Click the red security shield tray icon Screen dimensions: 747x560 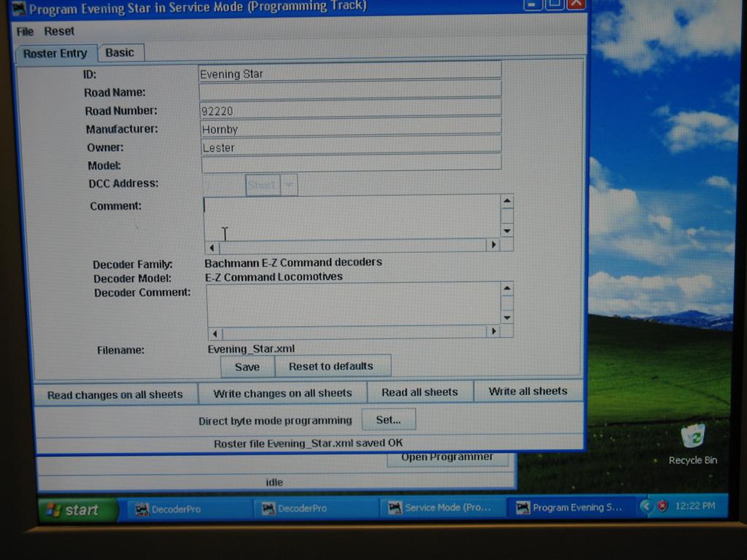(662, 506)
